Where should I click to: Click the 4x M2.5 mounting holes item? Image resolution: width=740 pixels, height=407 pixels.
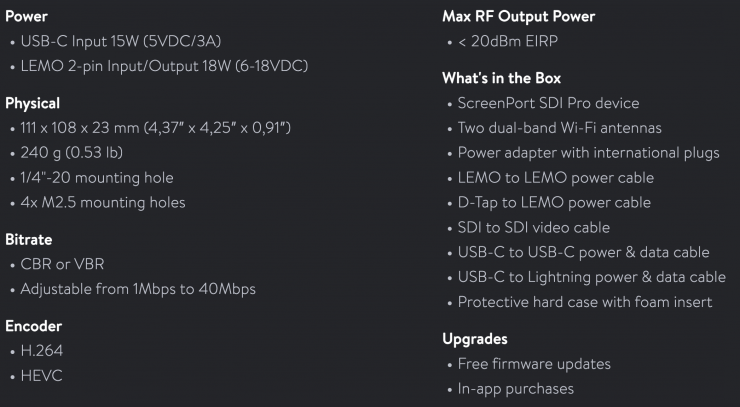pyautogui.click(x=102, y=202)
